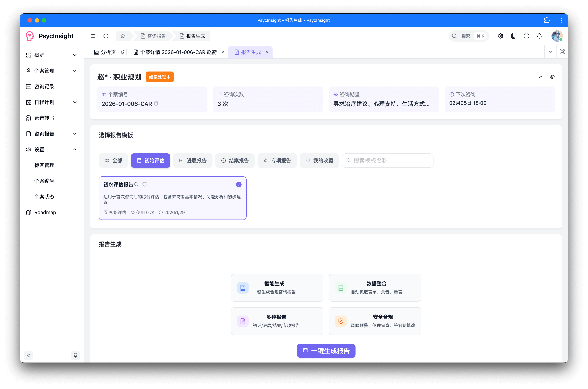This screenshot has height=389, width=588.
Task: Toggle the eye visibility icon in case header
Action: tap(552, 77)
